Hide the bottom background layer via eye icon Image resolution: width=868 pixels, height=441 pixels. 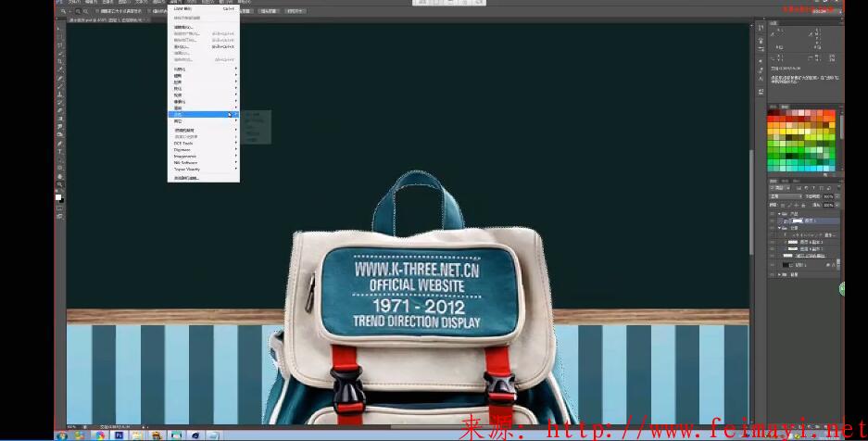(x=772, y=274)
